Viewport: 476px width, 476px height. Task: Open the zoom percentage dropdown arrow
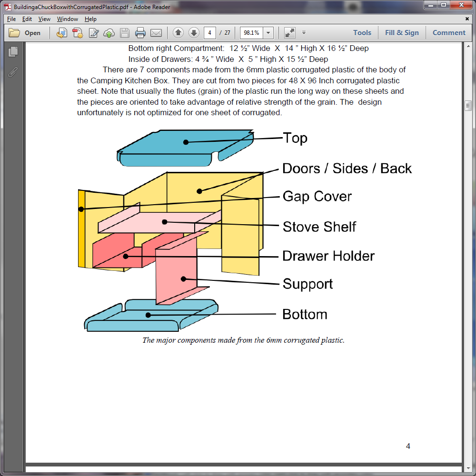268,33
